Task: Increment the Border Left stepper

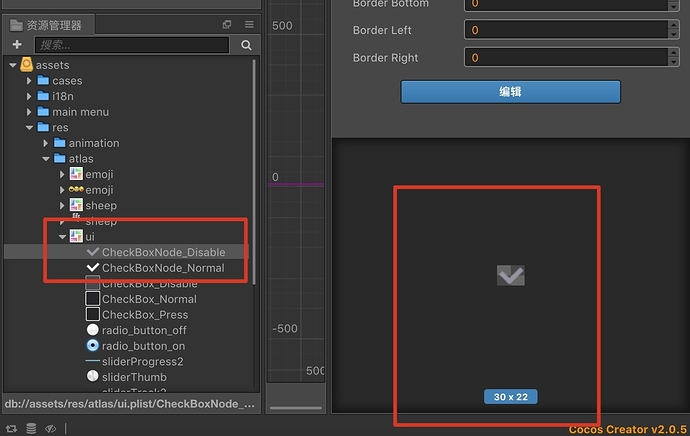Action: pyautogui.click(x=673, y=25)
